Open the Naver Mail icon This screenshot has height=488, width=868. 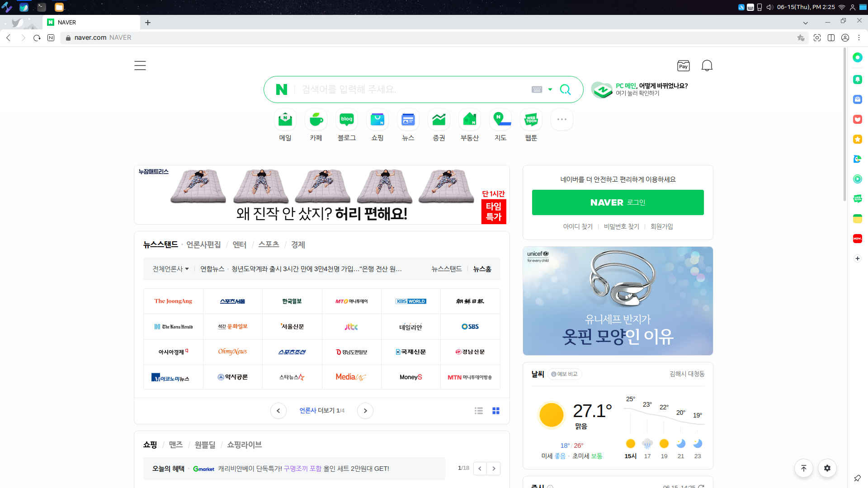tap(285, 120)
